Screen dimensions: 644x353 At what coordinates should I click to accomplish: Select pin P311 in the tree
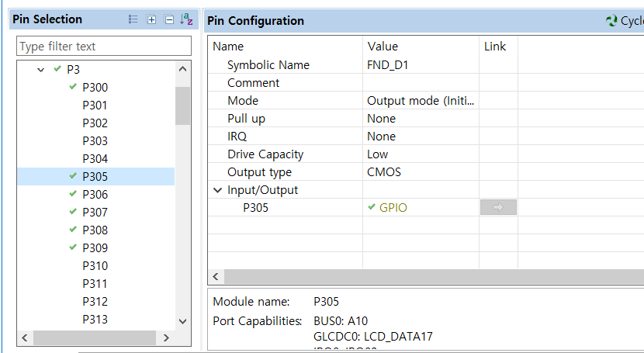(95, 284)
